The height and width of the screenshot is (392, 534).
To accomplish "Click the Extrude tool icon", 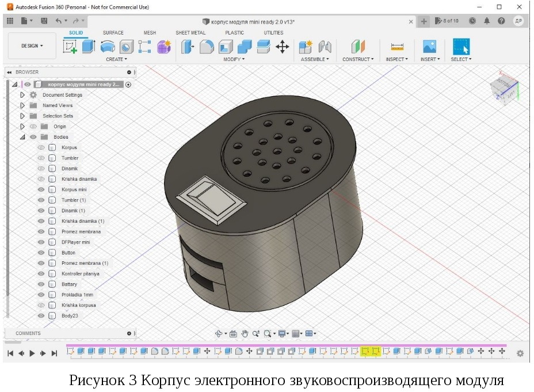I will pos(88,47).
